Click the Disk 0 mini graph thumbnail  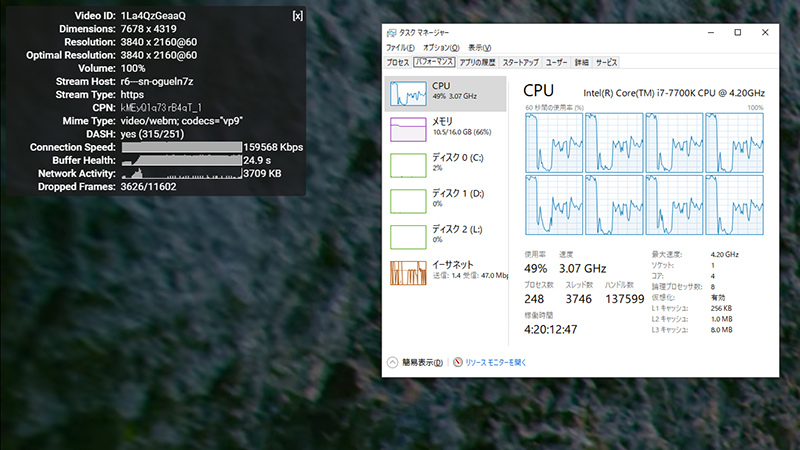[x=408, y=165]
